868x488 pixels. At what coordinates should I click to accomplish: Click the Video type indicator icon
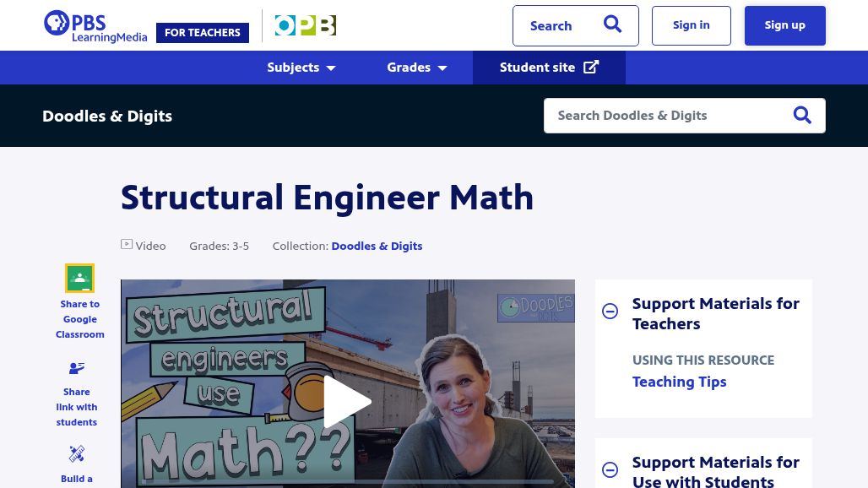[x=127, y=244]
